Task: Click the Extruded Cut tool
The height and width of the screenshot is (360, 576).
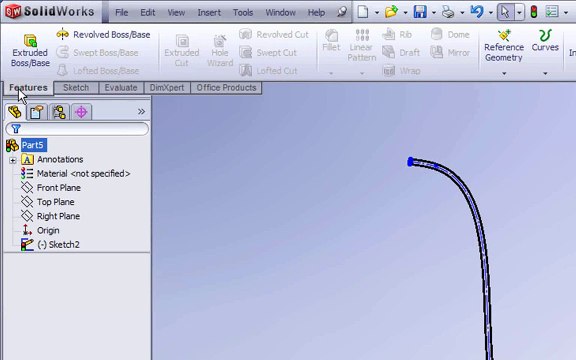Action: (x=181, y=51)
